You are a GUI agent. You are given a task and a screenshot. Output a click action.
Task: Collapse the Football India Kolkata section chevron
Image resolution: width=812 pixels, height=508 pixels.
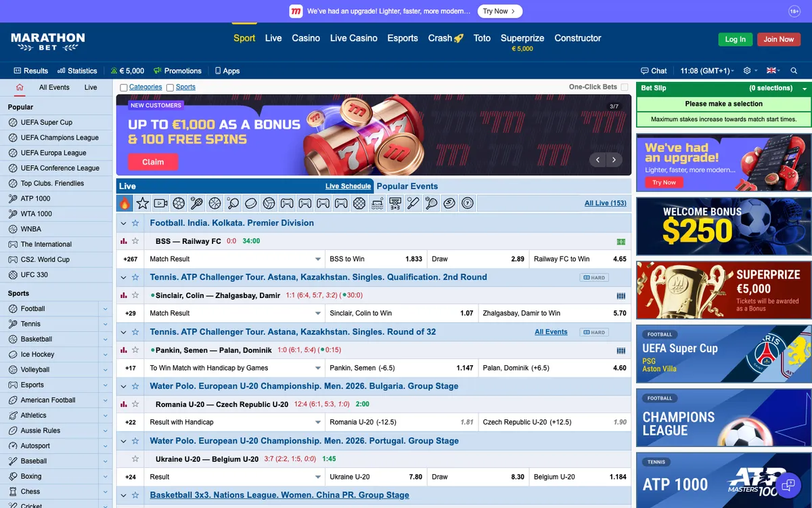tap(124, 223)
